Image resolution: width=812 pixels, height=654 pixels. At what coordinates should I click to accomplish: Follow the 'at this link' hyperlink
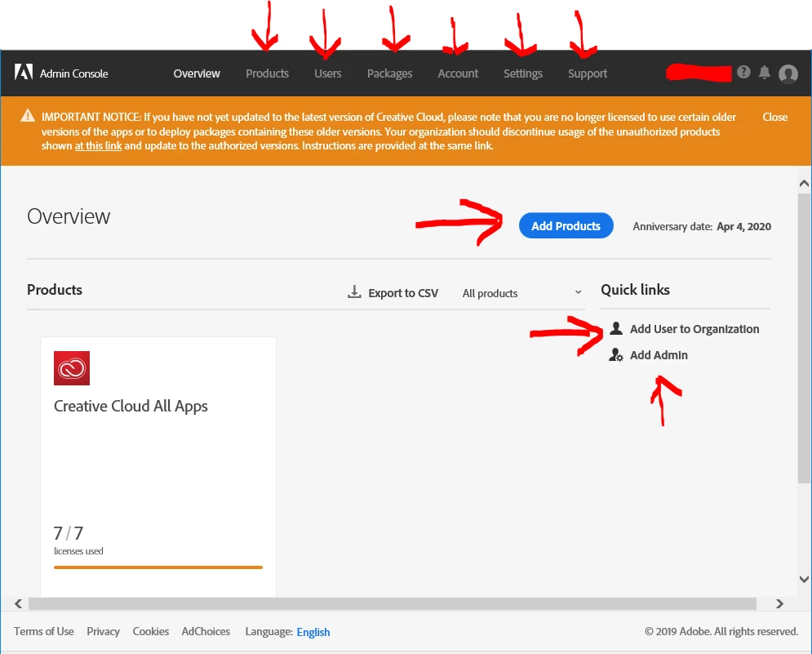pos(99,146)
